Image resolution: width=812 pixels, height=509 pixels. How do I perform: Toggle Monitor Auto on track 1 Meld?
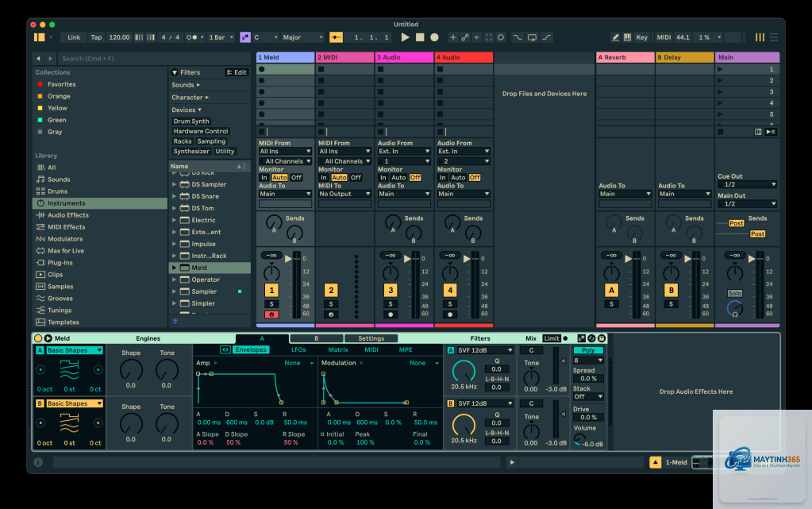(279, 177)
